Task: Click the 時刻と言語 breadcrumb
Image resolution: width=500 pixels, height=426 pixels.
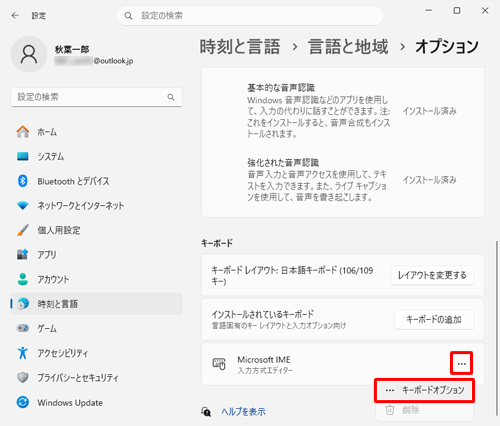Action: coord(240,46)
